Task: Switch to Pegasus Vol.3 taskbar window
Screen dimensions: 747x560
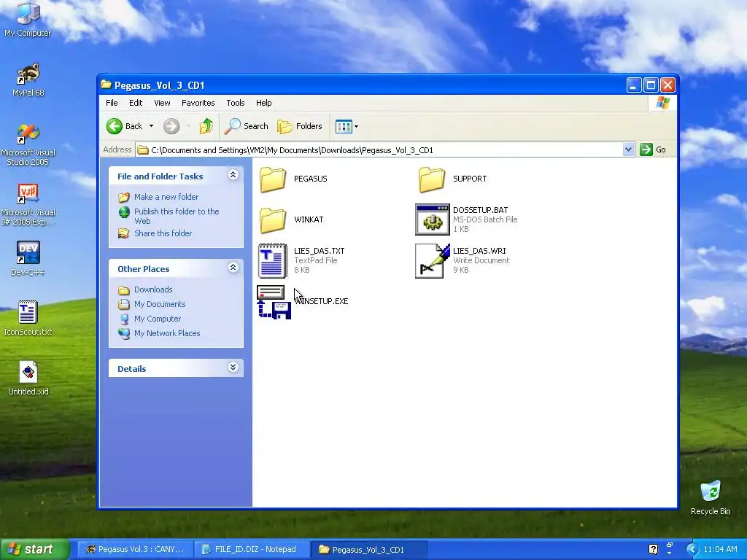Action: pos(134,550)
